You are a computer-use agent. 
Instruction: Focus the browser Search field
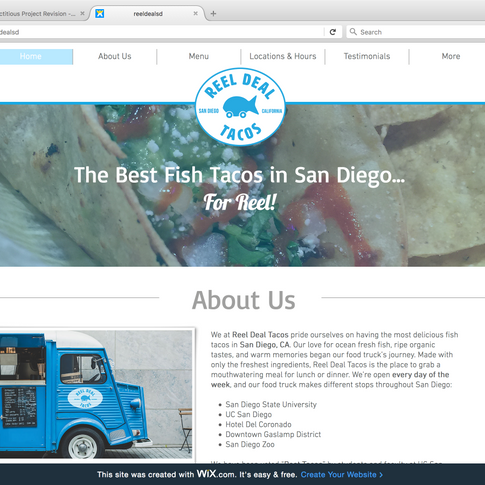click(416, 32)
